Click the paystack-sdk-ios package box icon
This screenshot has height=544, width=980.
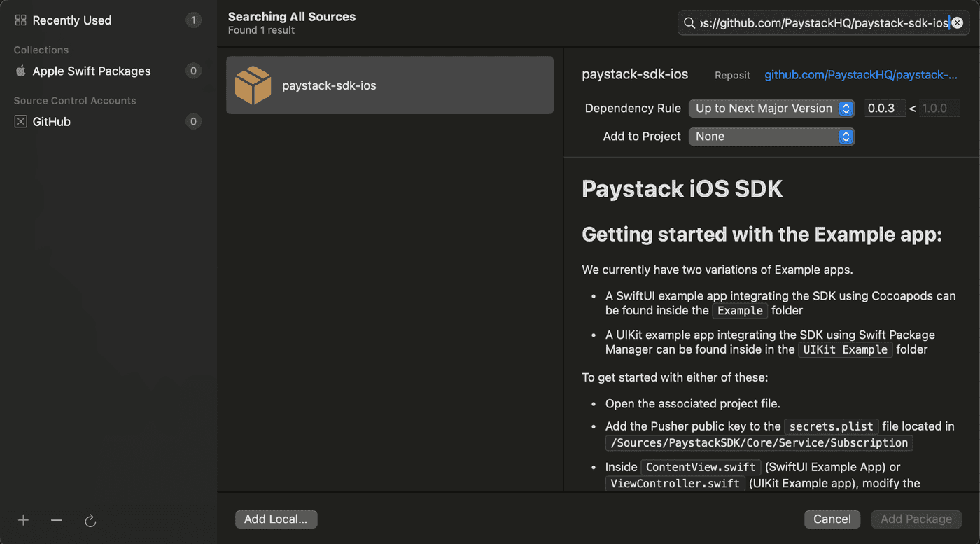coord(253,85)
